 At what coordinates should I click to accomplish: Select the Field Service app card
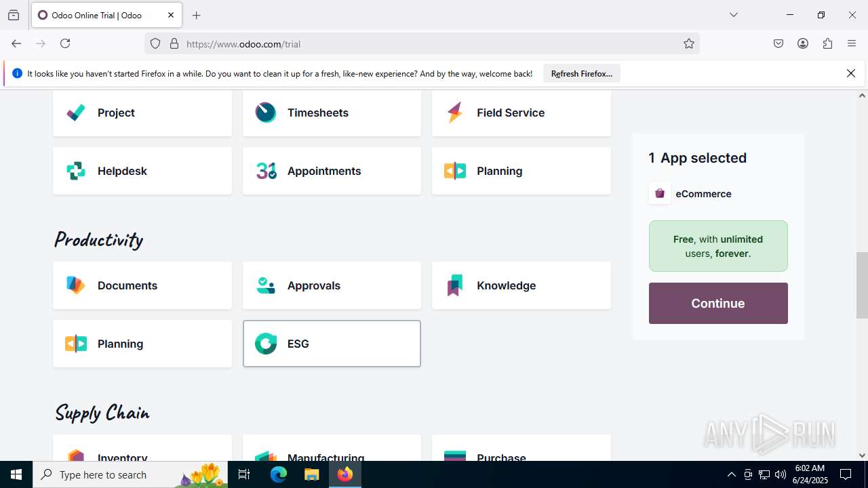pos(521,113)
